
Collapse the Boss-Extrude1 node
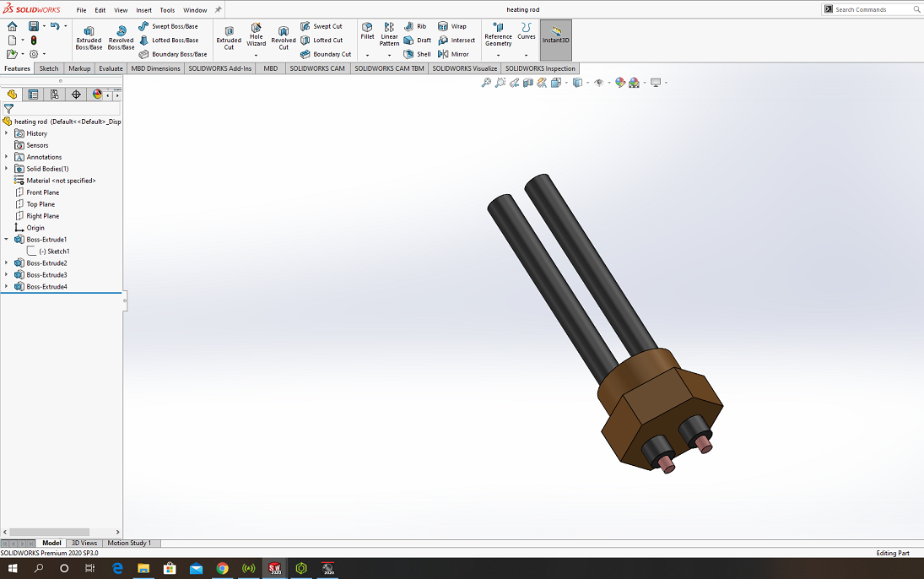tap(7, 240)
